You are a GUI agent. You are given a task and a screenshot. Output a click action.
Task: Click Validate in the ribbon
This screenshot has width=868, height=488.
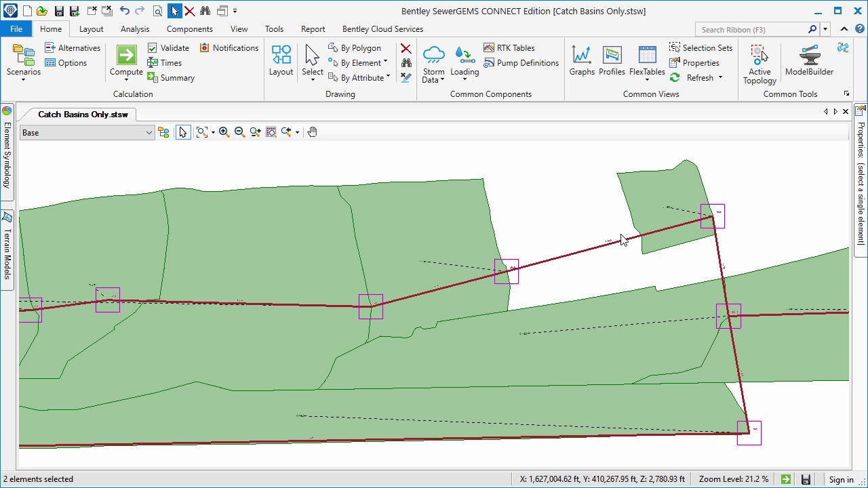tap(168, 48)
